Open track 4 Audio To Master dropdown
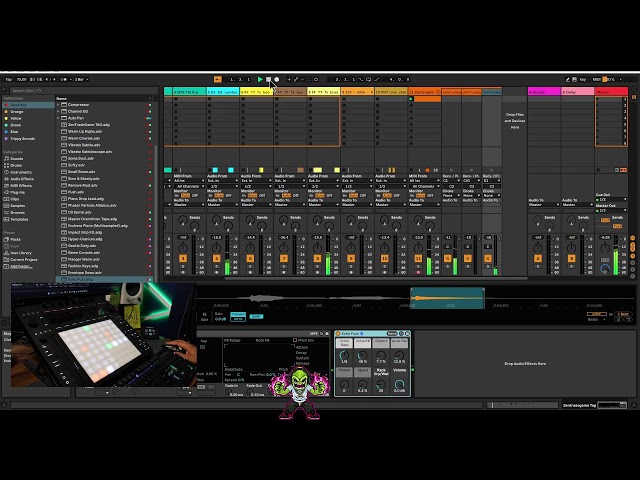 click(189, 205)
